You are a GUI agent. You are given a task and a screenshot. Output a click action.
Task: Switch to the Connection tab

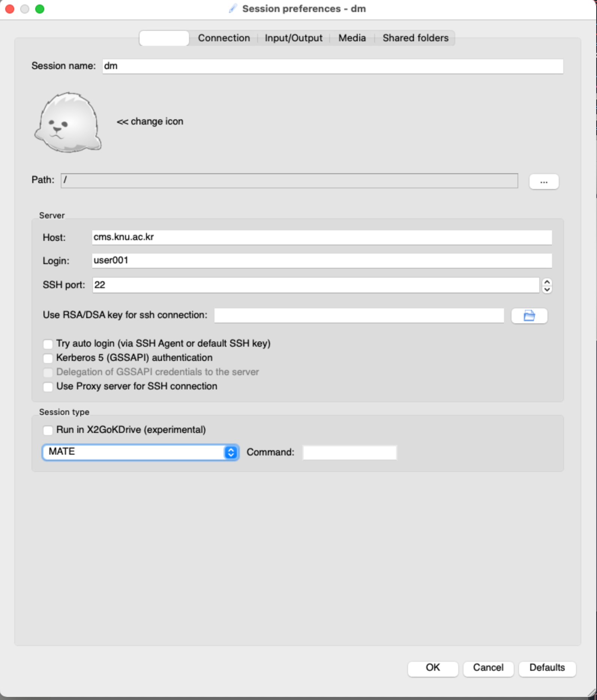(223, 38)
